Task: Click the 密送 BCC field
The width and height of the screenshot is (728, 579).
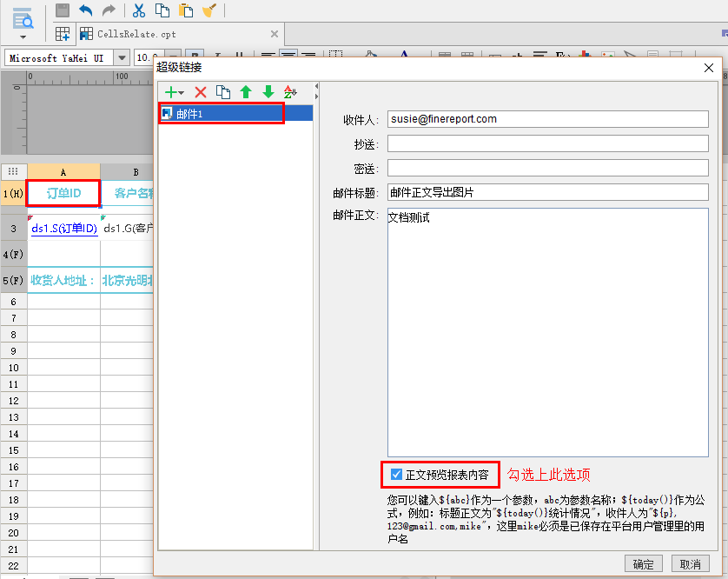Action: click(548, 168)
